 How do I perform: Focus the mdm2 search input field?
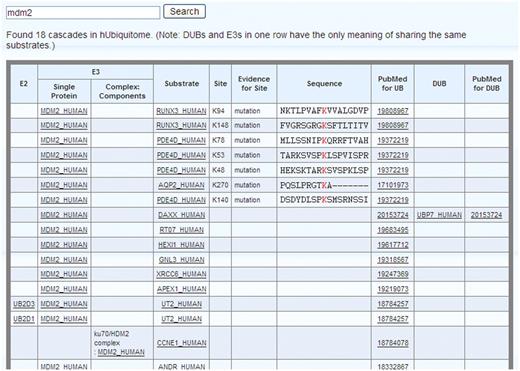coord(83,13)
